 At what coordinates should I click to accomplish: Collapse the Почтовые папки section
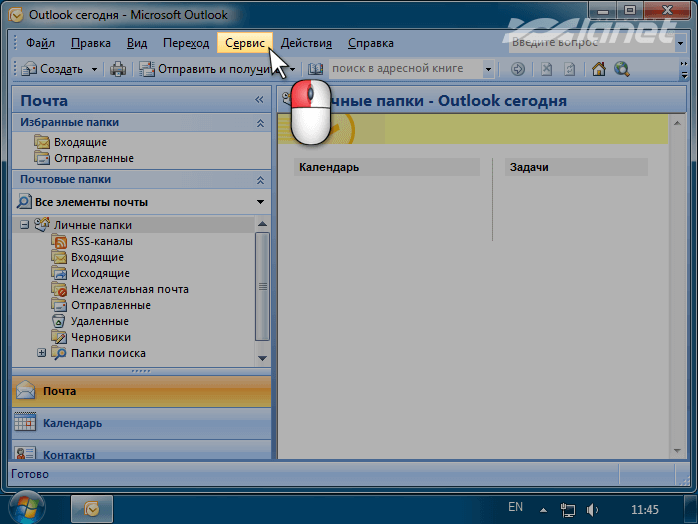coord(260,180)
